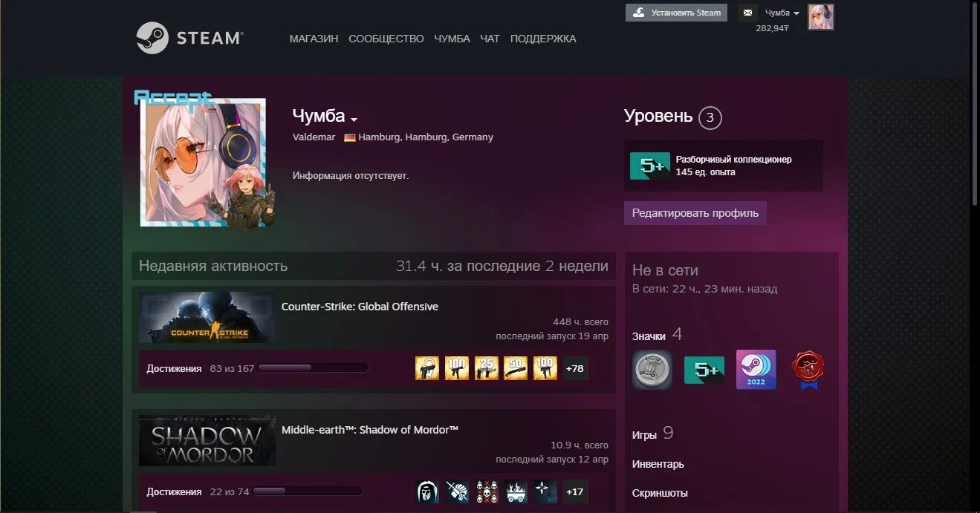980x513 pixels.
Task: Click the Редактировать профиль button
Action: coord(695,213)
